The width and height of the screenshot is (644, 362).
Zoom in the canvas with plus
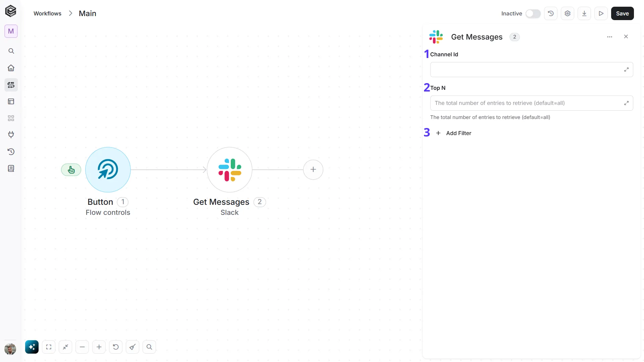pyautogui.click(x=99, y=347)
